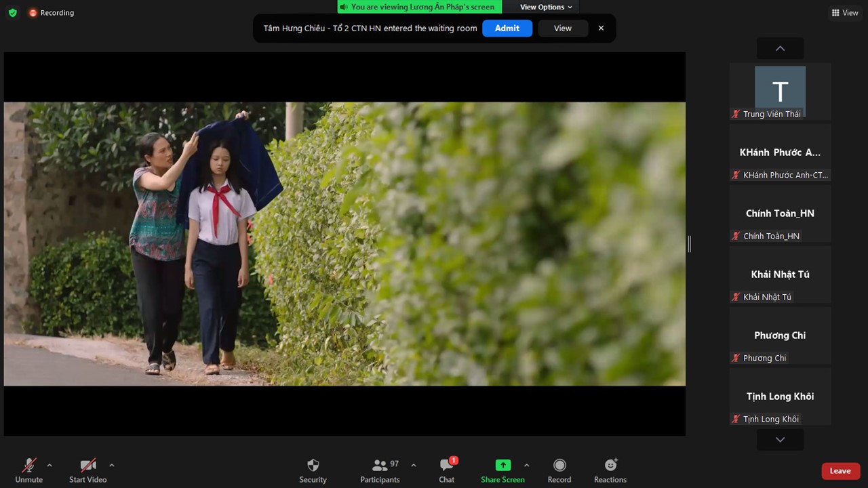
Task: Select the Tịnh Long Khôi participant tile
Action: (x=780, y=396)
